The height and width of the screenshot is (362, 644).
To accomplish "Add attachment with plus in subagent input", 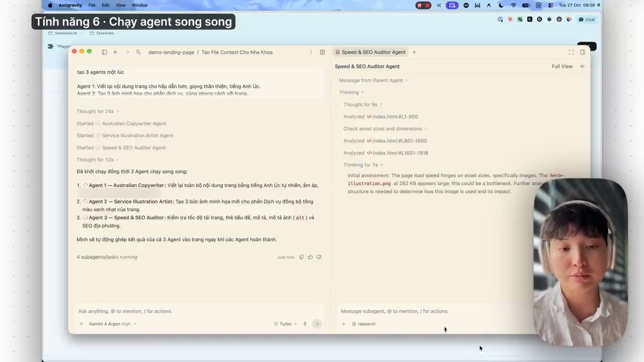I will point(344,324).
